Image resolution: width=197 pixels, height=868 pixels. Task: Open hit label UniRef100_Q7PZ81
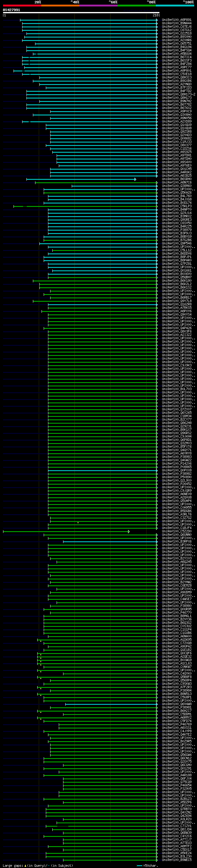pos(176,264)
